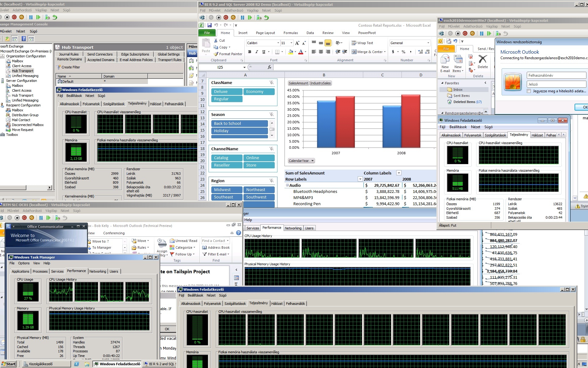This screenshot has width=588, height=368.
Task: Click the orange File button in Outlook
Action: [446, 49]
